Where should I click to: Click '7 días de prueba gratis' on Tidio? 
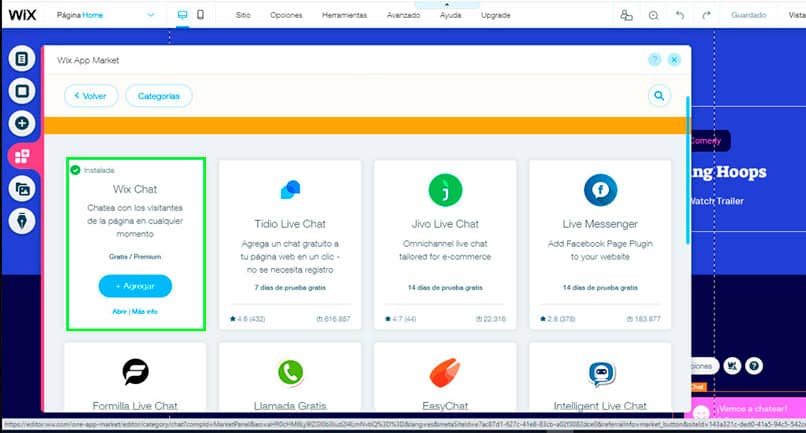(290, 287)
